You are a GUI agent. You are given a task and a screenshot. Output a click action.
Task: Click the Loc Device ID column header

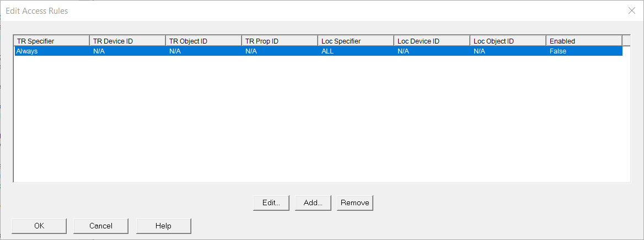432,41
